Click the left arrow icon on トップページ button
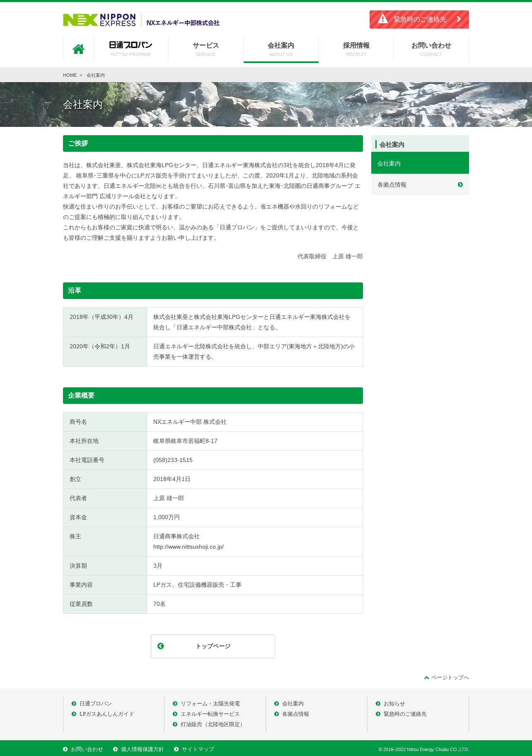 [x=161, y=646]
